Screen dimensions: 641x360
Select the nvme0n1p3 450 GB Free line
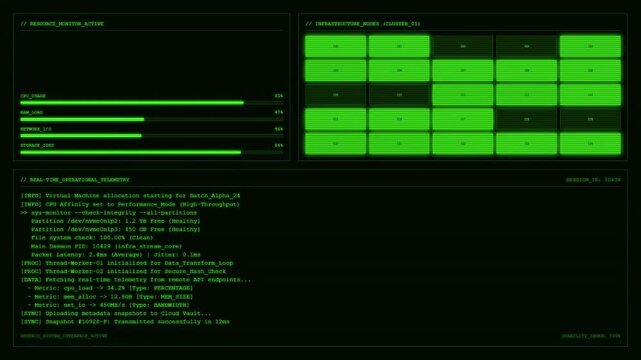(116, 230)
